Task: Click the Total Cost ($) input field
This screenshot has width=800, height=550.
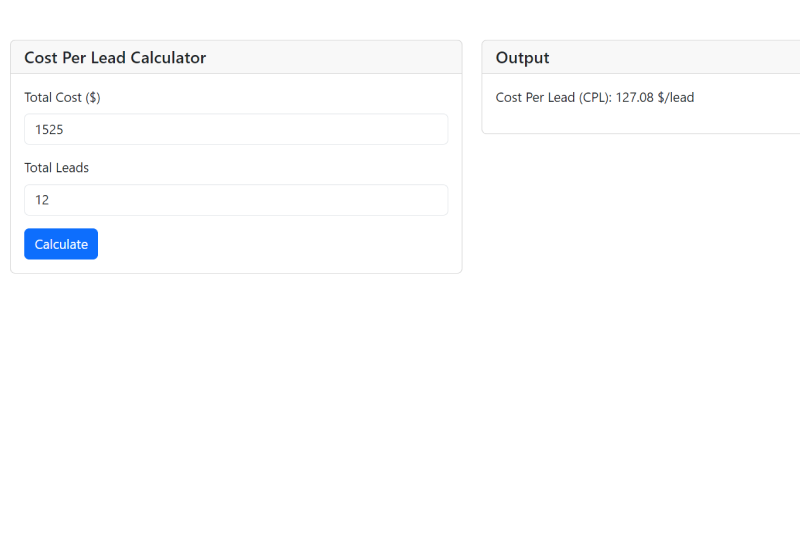Action: pyautogui.click(x=236, y=129)
